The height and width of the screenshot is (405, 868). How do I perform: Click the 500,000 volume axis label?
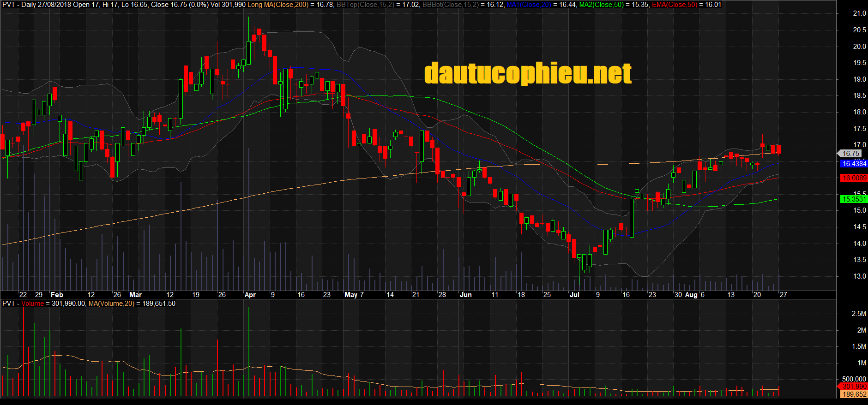pyautogui.click(x=854, y=379)
